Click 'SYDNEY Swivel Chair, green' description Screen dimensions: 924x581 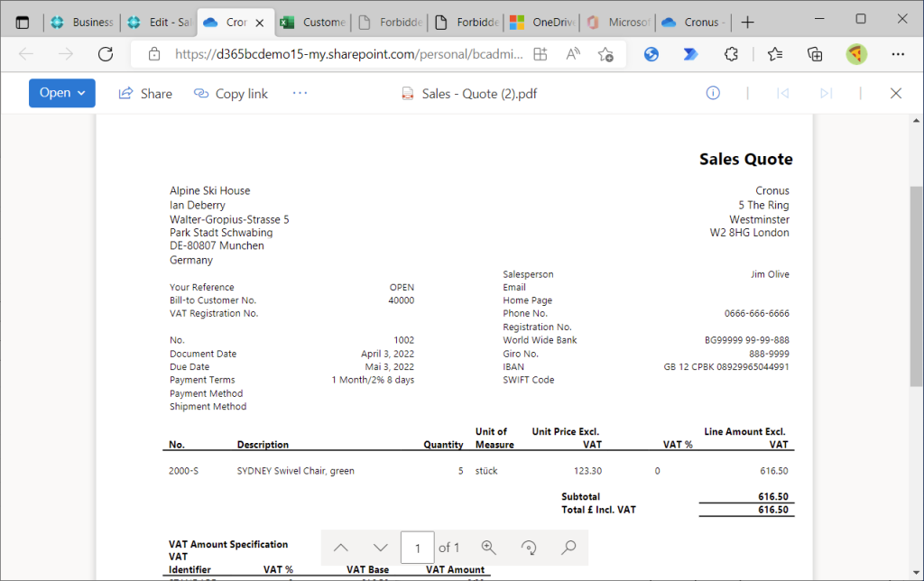(296, 471)
